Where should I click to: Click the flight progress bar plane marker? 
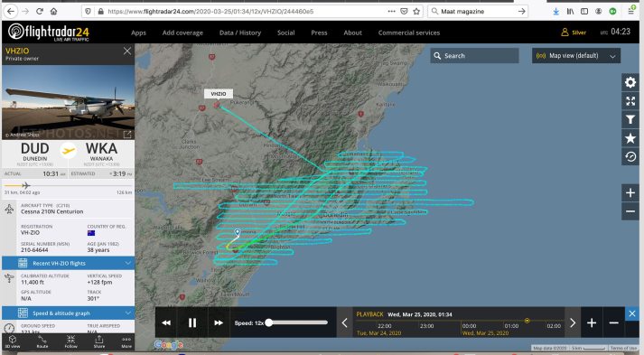[26, 185]
